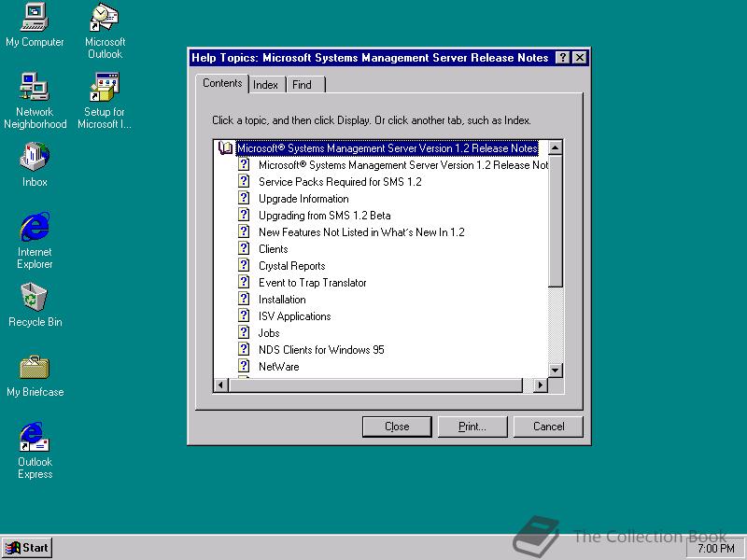Viewport: 747px width, 560px height.
Task: Select the 'NDS Clients for Windows 95' topic
Action: point(321,350)
